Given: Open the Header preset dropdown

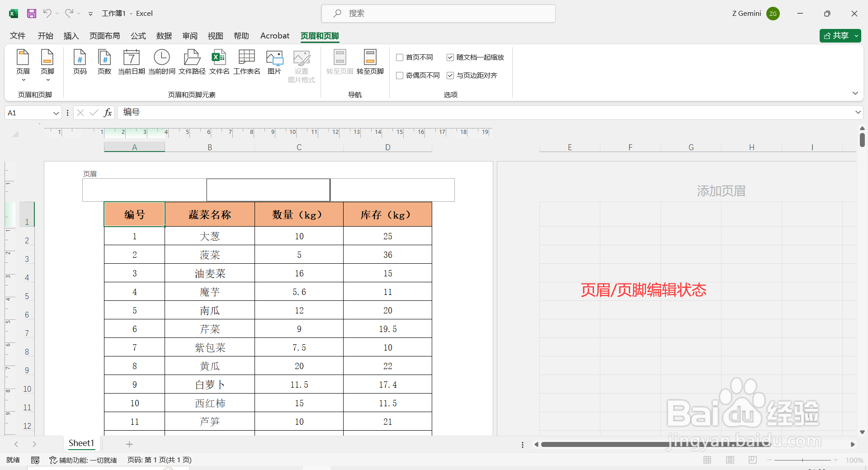Looking at the screenshot, I should [x=23, y=66].
